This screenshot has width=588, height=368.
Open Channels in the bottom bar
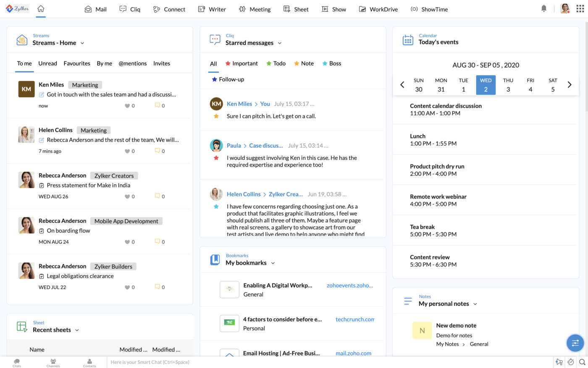[53, 363]
